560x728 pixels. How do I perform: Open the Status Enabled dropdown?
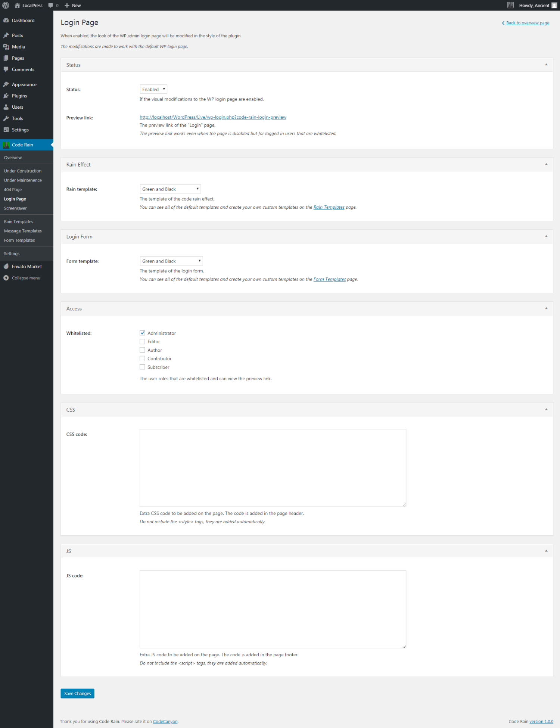[x=153, y=89]
